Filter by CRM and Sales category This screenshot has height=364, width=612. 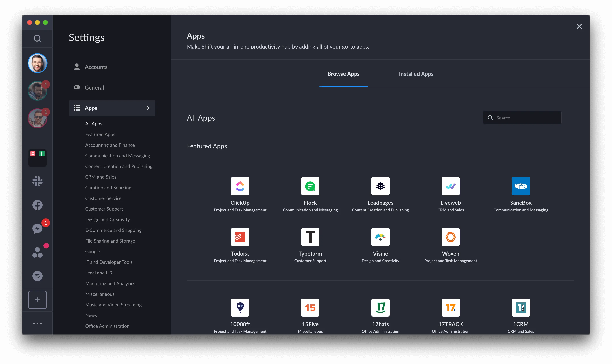(x=101, y=177)
